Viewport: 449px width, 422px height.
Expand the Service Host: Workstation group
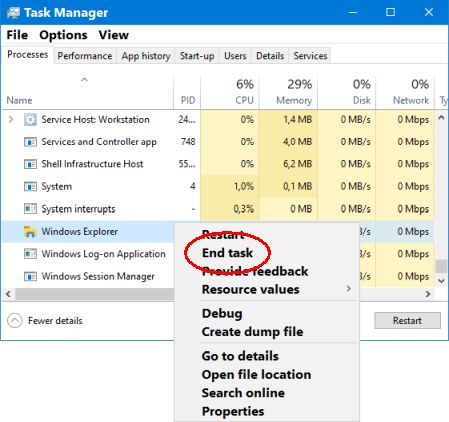(11, 119)
